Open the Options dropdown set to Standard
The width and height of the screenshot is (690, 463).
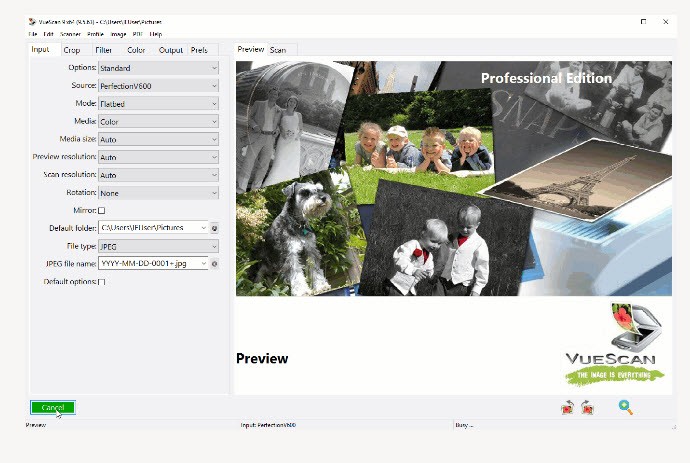158,68
